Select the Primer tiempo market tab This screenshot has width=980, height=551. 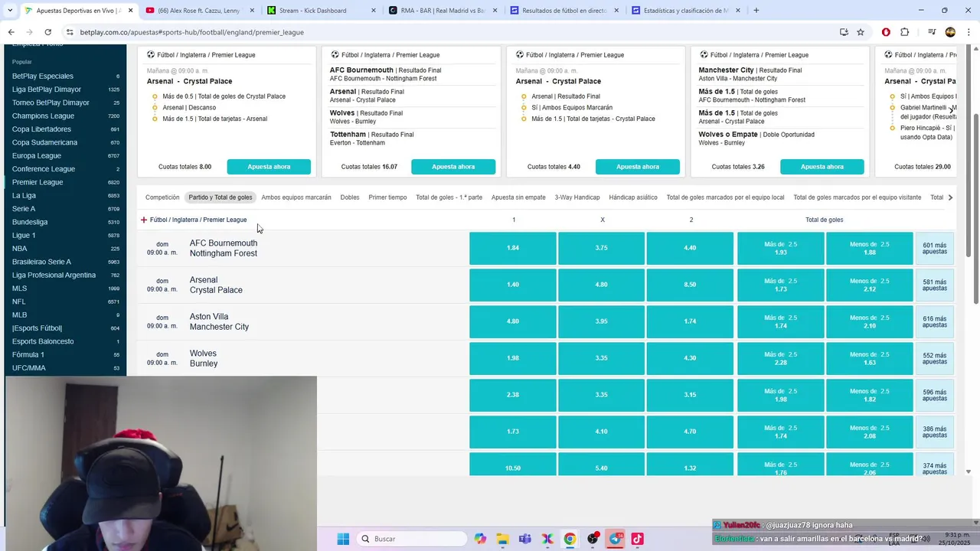tap(387, 197)
